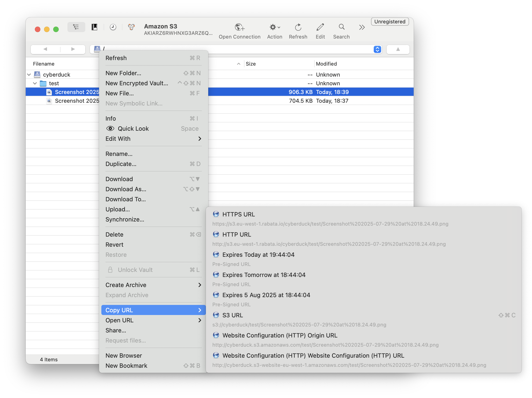Viewport: 532px width, 398px height.
Task: Sort the list by the Modified column
Action: coord(326,64)
